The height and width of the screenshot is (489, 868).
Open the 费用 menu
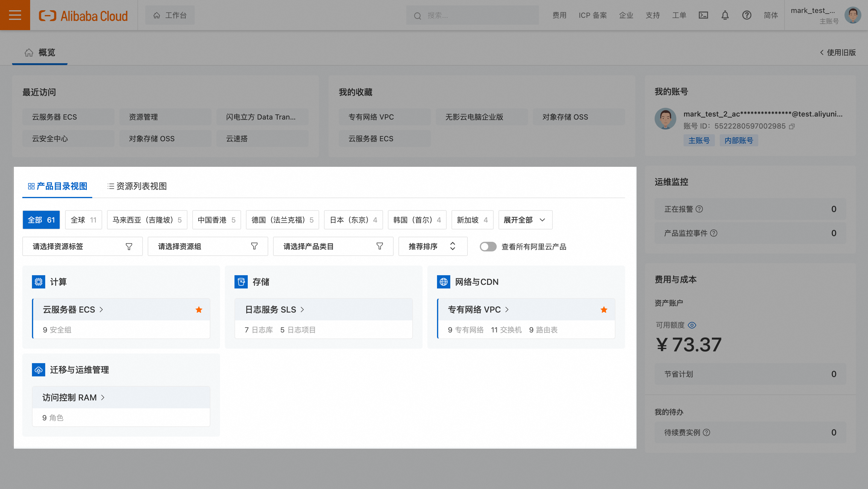[559, 15]
